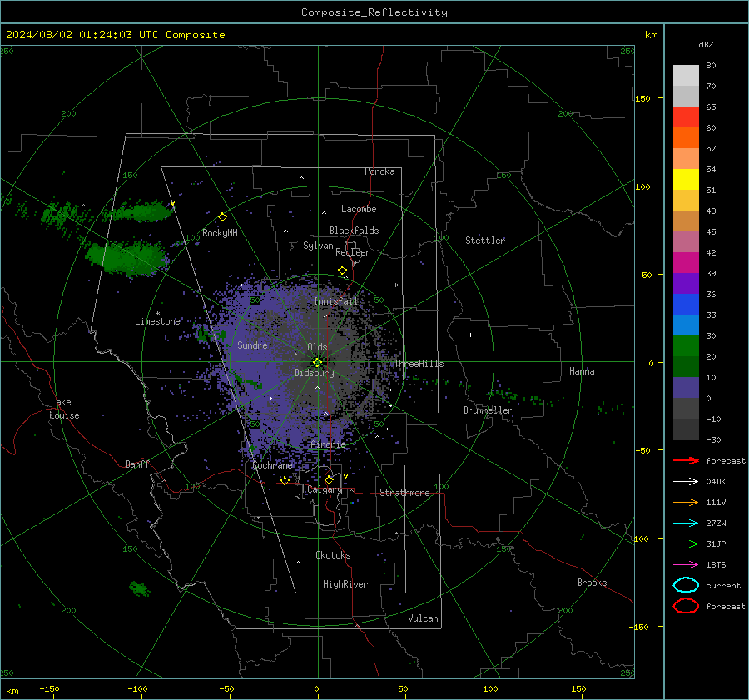Viewport: 749px width, 700px height.
Task: Click the Lake Louise label
Action: point(64,409)
